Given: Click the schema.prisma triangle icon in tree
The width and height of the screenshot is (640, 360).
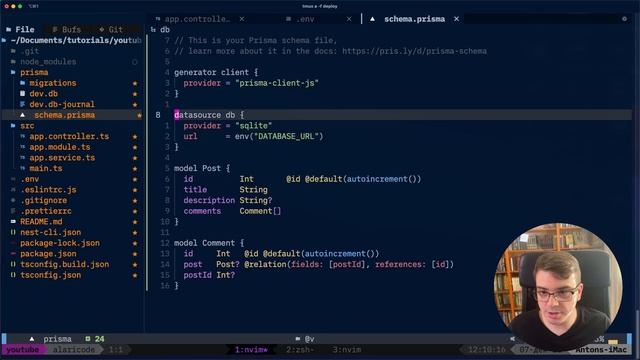Looking at the screenshot, I should 22,115.
